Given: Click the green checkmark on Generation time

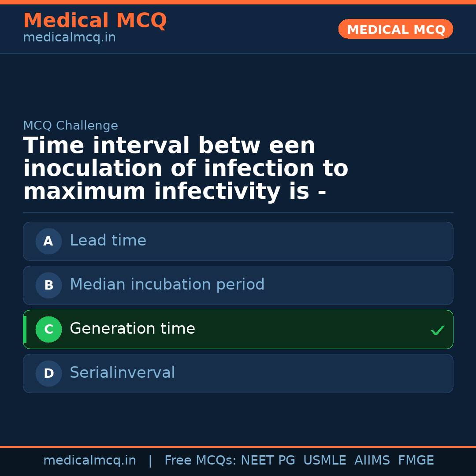Looking at the screenshot, I should (437, 330).
